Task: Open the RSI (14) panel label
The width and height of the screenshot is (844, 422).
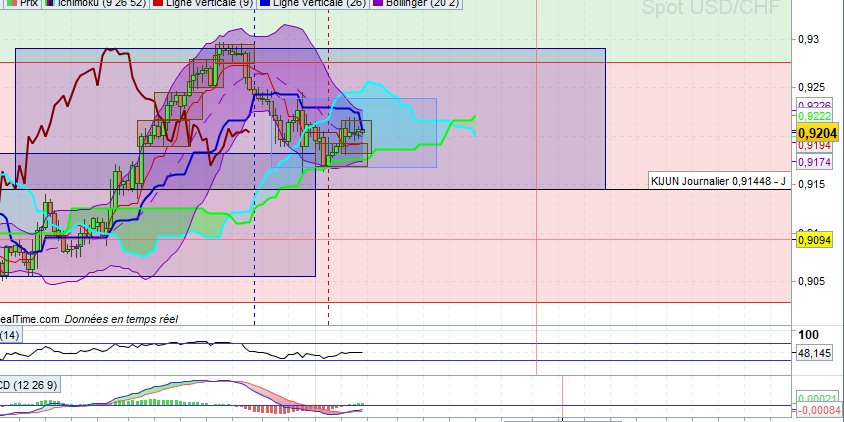Action: pos(10,335)
